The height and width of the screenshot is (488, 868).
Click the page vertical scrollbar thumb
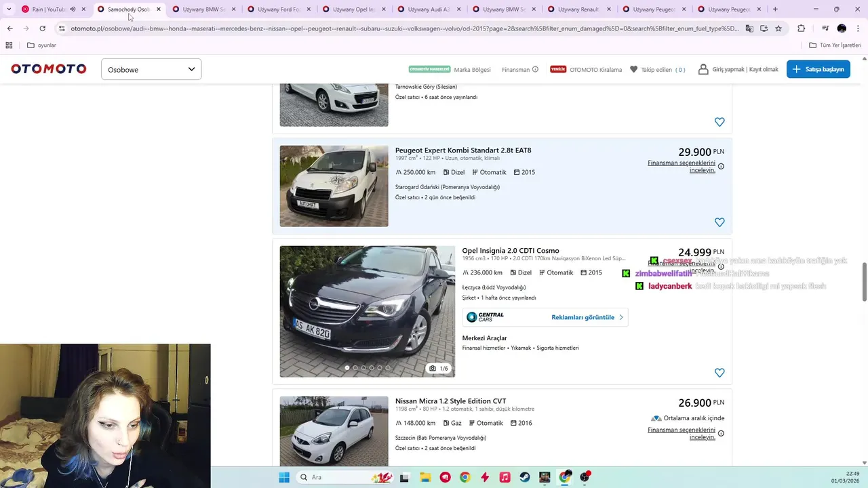pos(864,281)
